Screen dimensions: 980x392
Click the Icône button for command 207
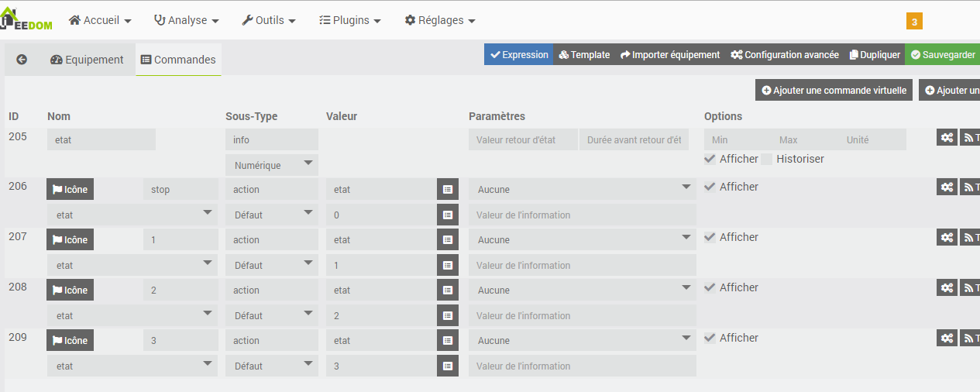click(x=70, y=239)
